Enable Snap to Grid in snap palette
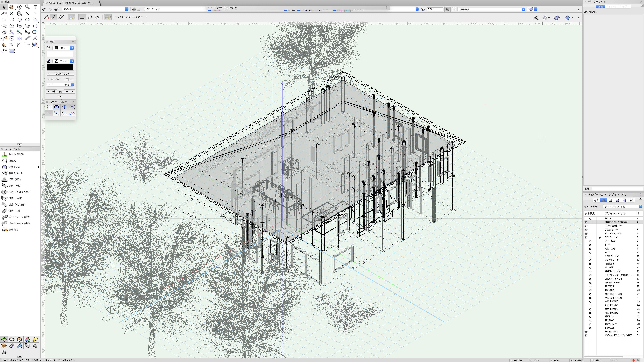This screenshot has width=644, height=362. coord(49,107)
